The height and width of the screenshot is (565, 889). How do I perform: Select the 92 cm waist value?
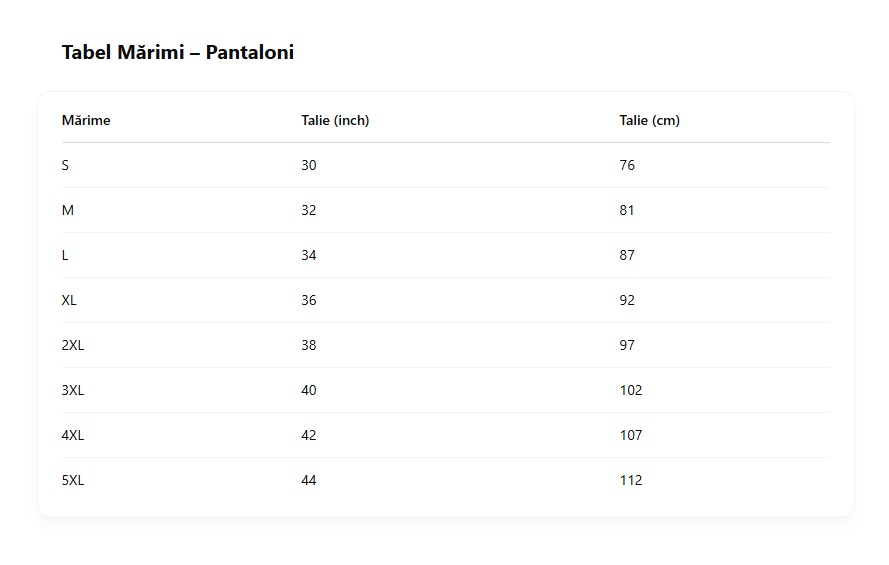point(627,300)
